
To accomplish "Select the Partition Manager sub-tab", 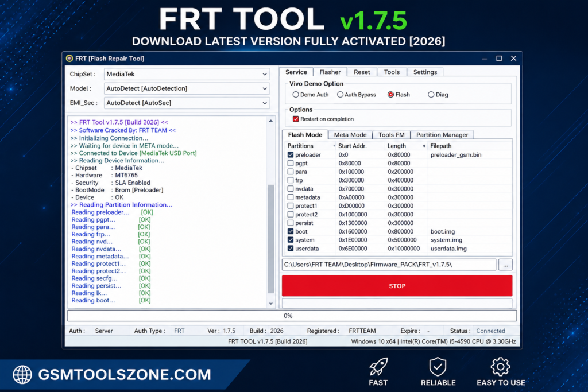I will click(x=442, y=134).
